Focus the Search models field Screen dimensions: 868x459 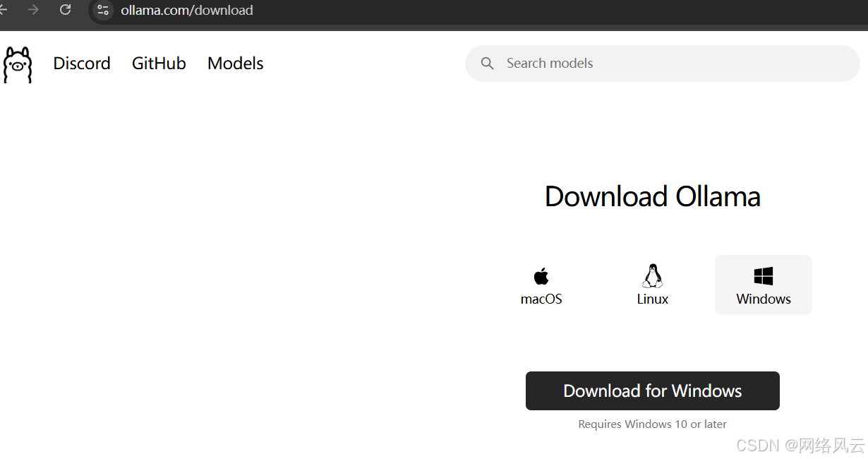tap(663, 64)
